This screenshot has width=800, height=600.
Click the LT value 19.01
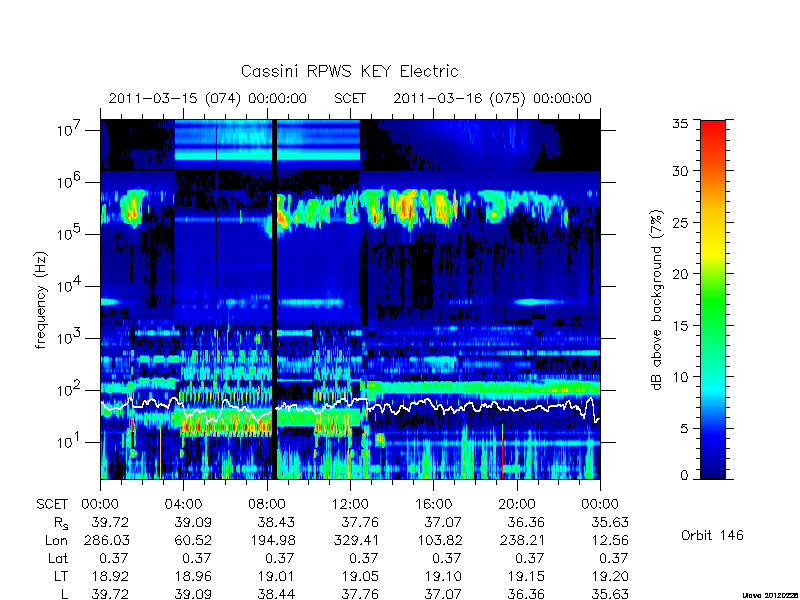tap(277, 576)
